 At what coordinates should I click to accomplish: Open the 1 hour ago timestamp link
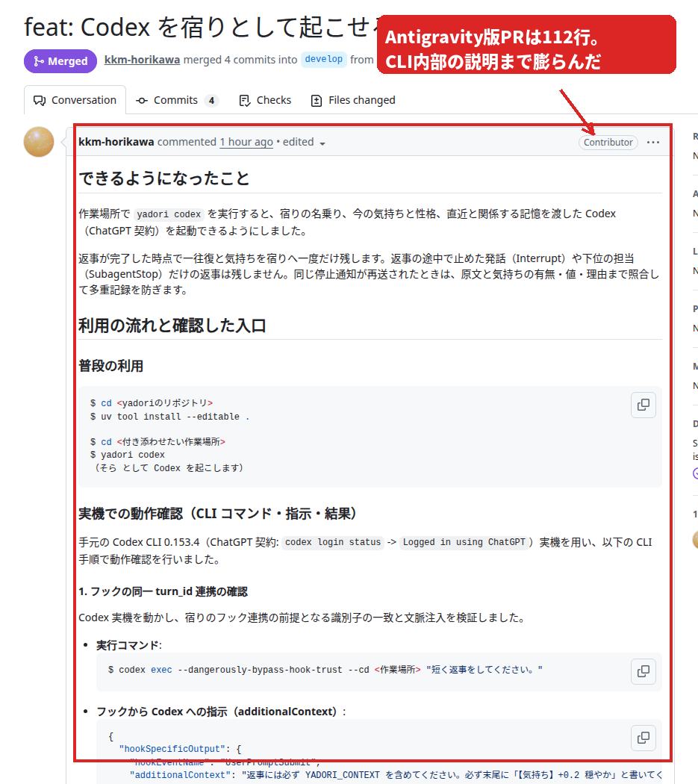[x=246, y=142]
